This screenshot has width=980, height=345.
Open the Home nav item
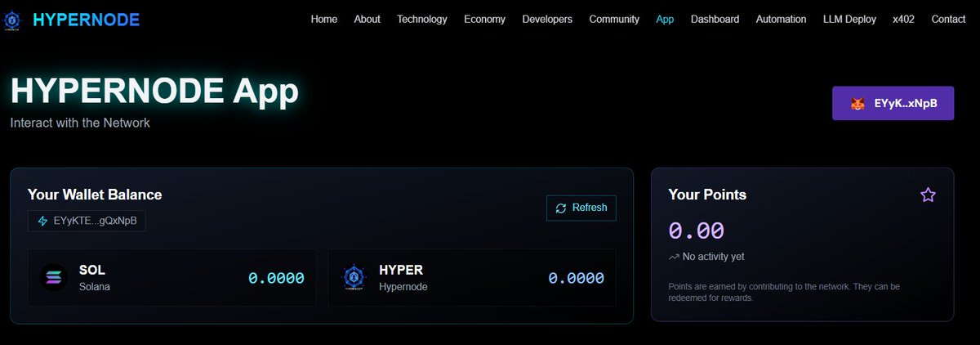324,19
